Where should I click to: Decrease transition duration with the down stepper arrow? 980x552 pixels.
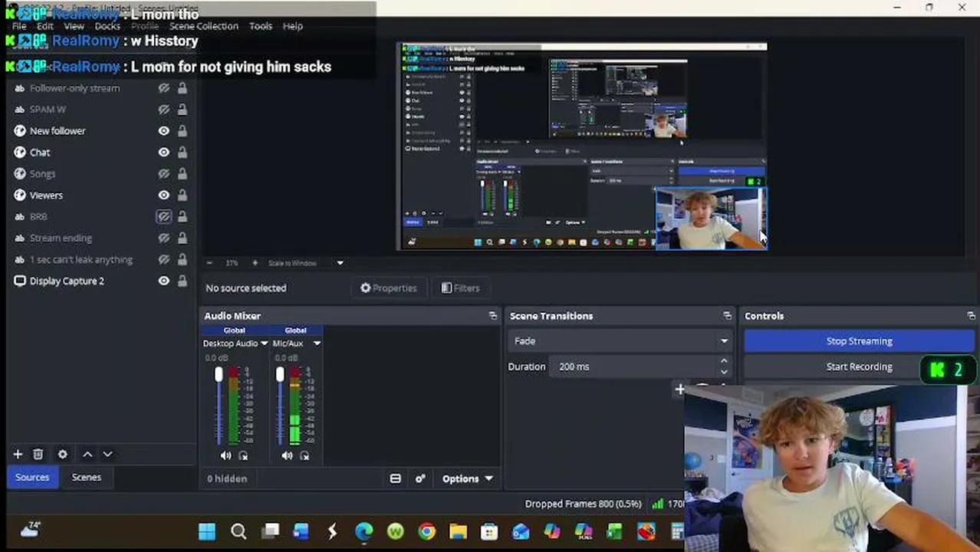point(724,372)
